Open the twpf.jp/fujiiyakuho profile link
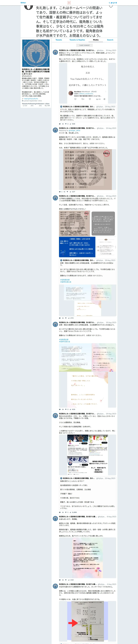Screen dimensions: 138x644 pyautogui.click(x=31, y=99)
